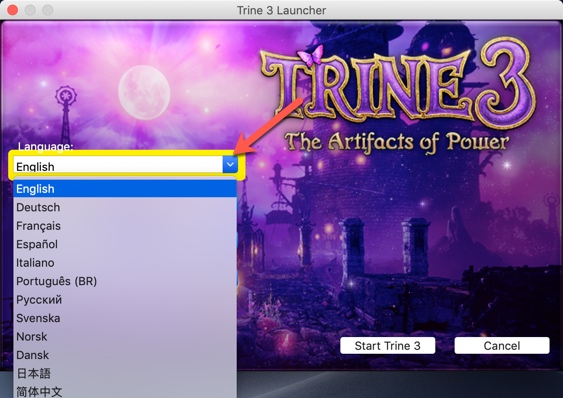The image size is (563, 398).
Task: Choose Deutsch from the language list
Action: coord(125,207)
